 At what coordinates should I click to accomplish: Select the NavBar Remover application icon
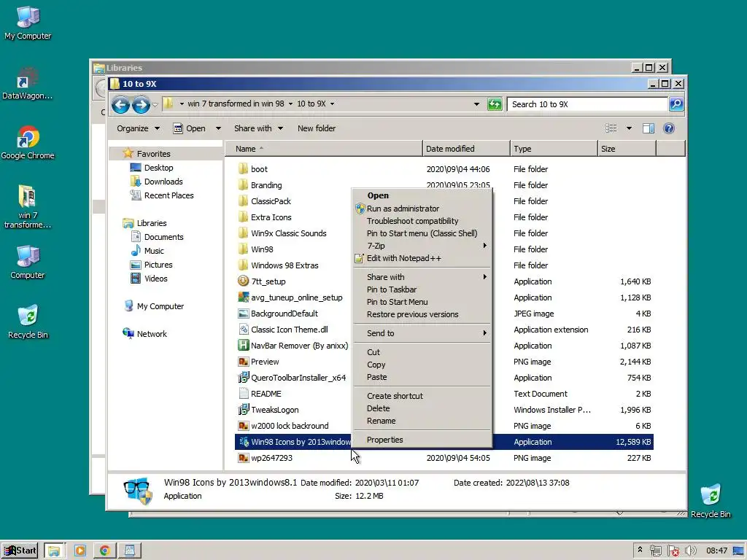click(x=243, y=345)
